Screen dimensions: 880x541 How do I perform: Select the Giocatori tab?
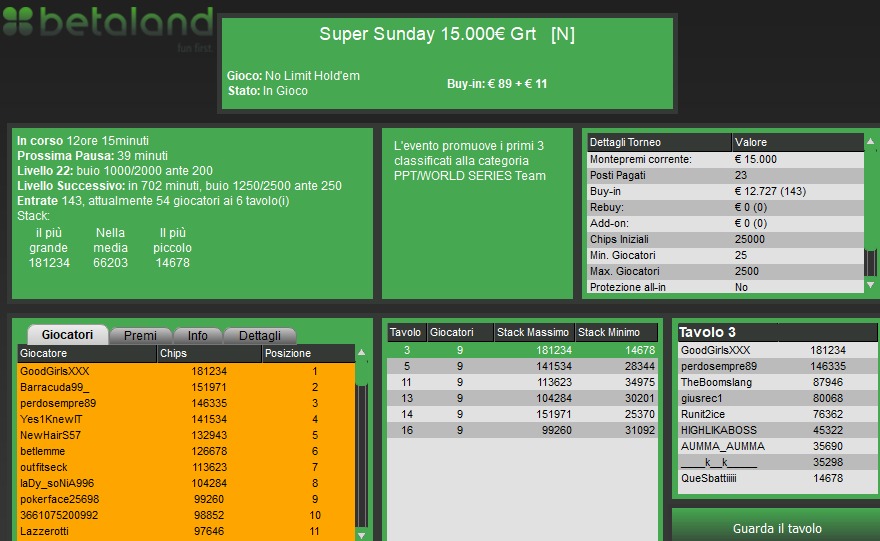tap(67, 335)
